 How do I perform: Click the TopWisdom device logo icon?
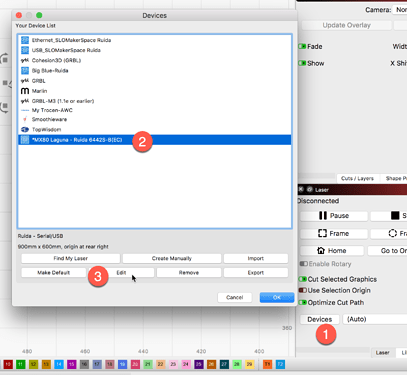[25, 129]
